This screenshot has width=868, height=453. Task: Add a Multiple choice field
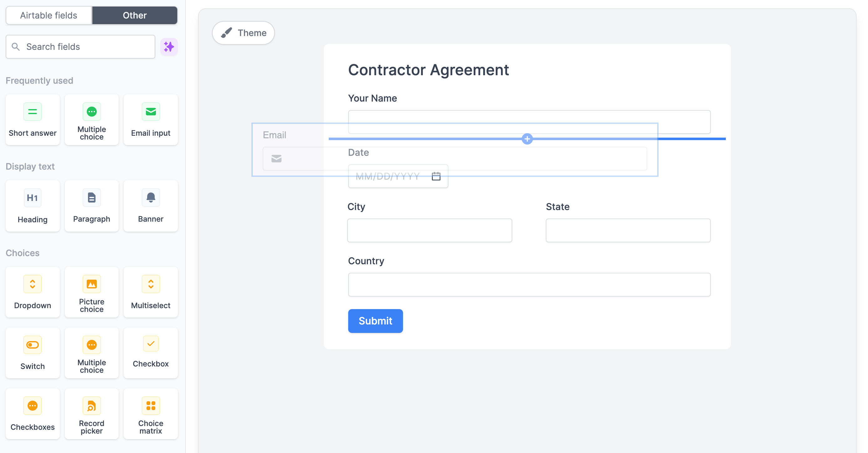[x=91, y=120]
